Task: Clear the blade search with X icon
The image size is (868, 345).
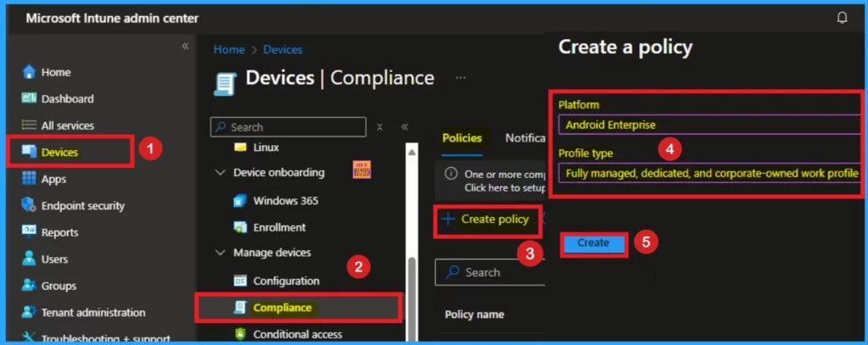Action: (380, 127)
